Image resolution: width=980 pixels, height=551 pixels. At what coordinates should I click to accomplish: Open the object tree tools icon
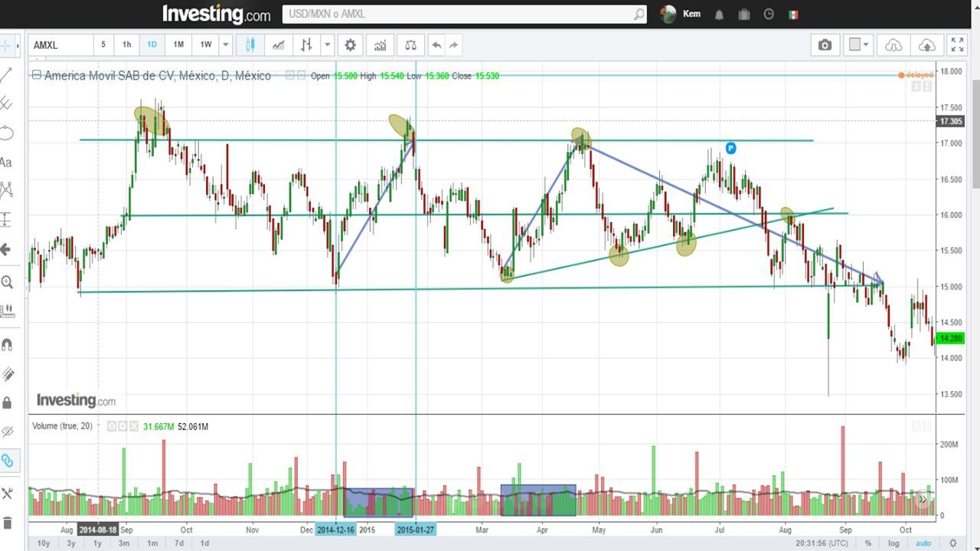[7, 494]
